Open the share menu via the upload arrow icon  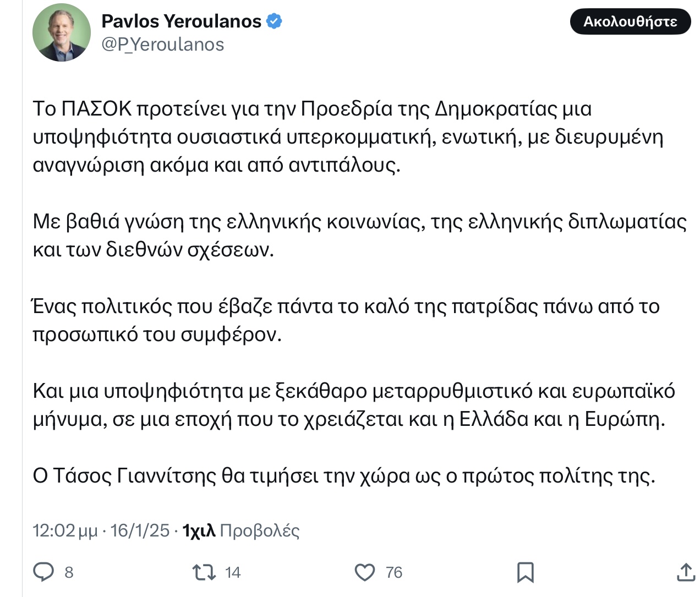[686, 572]
